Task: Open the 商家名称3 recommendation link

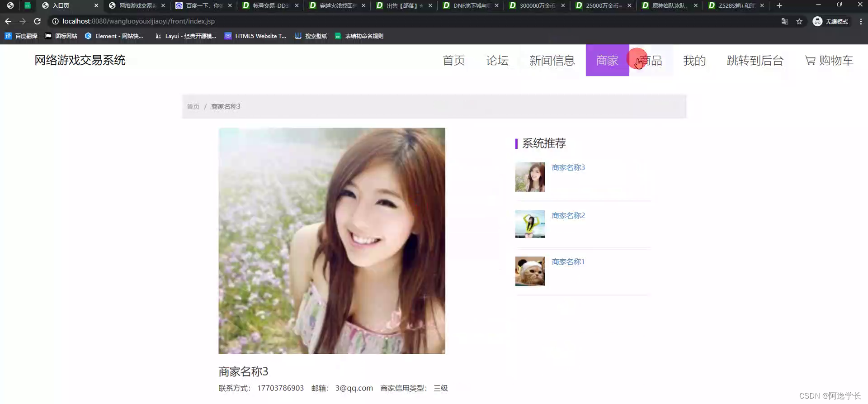Action: click(x=568, y=167)
